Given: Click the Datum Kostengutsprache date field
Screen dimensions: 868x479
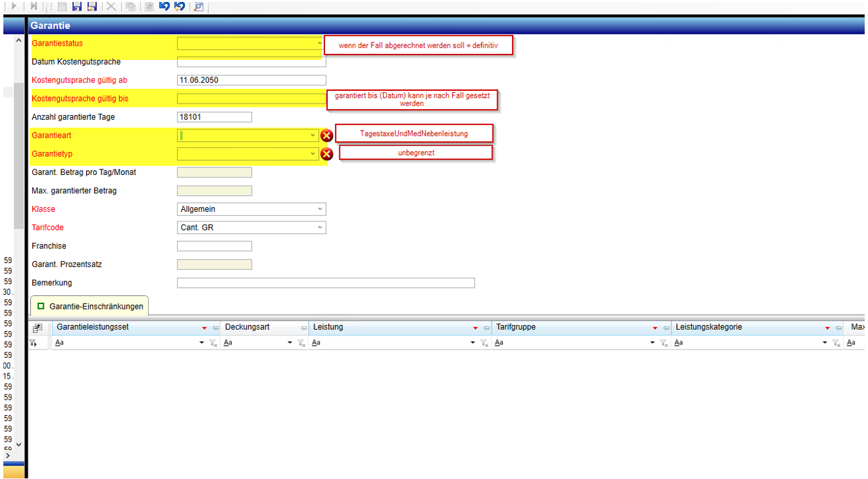Looking at the screenshot, I should pyautogui.click(x=252, y=62).
